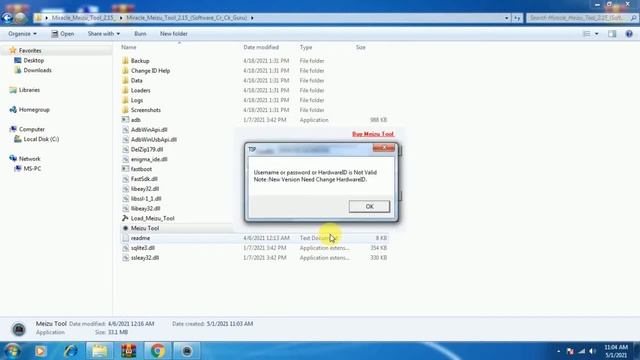Select the sqlite3.dll file
640x360 pixels.
(142, 248)
